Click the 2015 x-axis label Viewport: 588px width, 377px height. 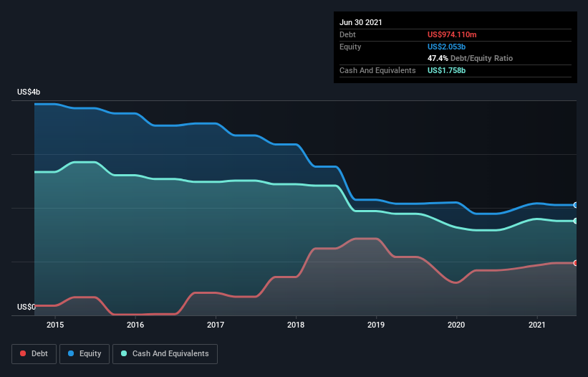coord(55,325)
